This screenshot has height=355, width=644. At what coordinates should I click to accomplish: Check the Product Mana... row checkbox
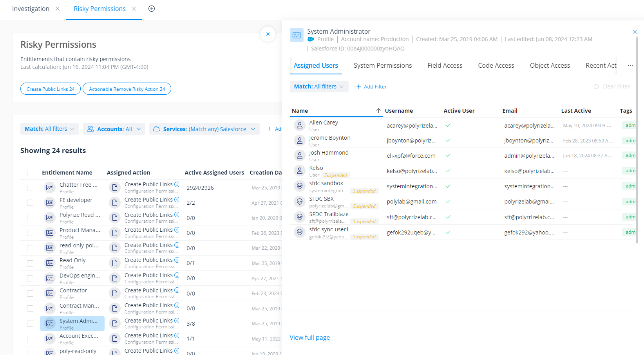30,233
